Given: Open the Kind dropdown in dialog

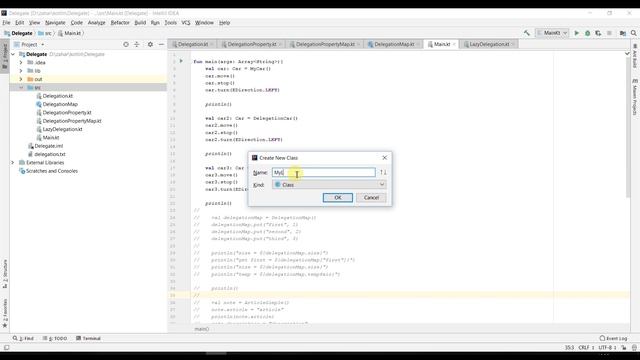Looking at the screenshot, I should click(329, 184).
